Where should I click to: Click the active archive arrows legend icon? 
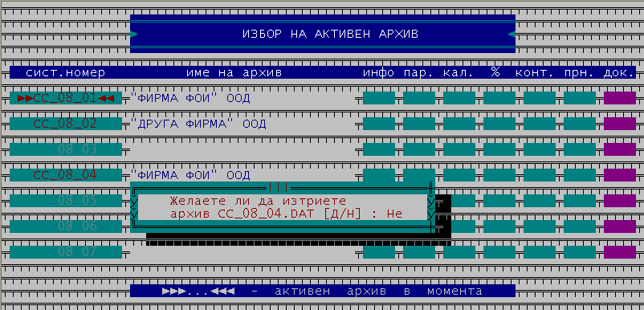tap(198, 291)
